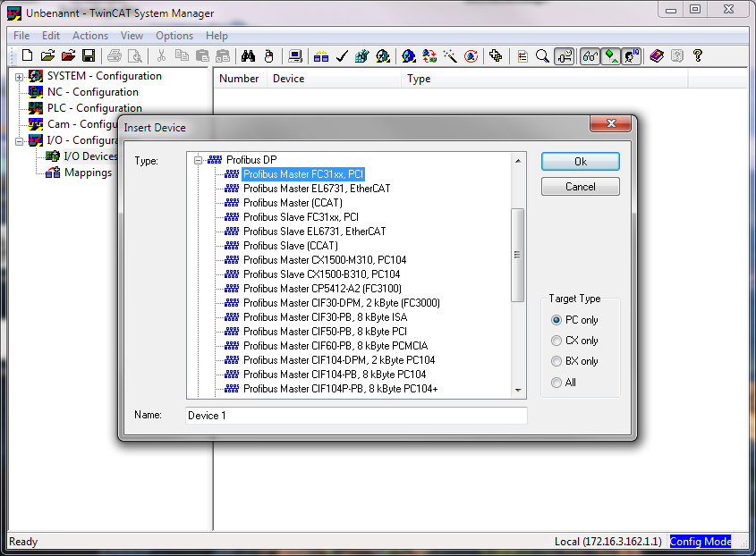Image resolution: width=756 pixels, height=556 pixels.
Task: Click the Number column header
Action: coord(240,79)
